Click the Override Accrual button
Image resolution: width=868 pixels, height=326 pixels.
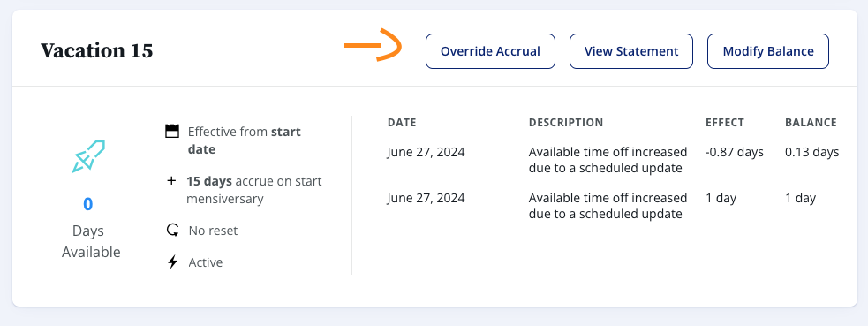tap(490, 51)
